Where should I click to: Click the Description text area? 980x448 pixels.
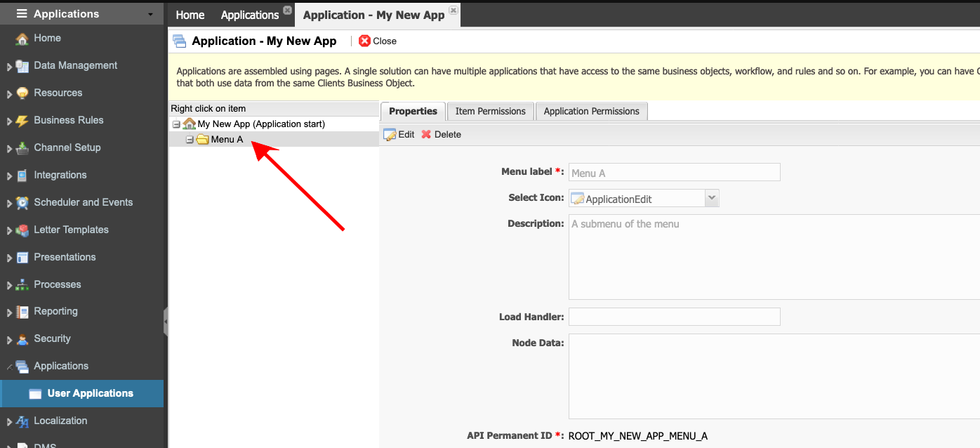click(774, 257)
